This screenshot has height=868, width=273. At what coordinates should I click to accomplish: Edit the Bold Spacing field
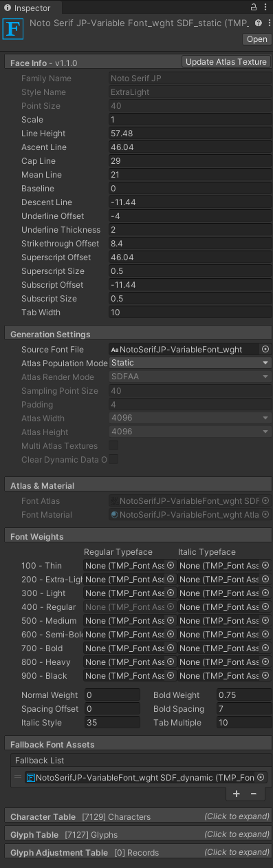pyautogui.click(x=243, y=709)
